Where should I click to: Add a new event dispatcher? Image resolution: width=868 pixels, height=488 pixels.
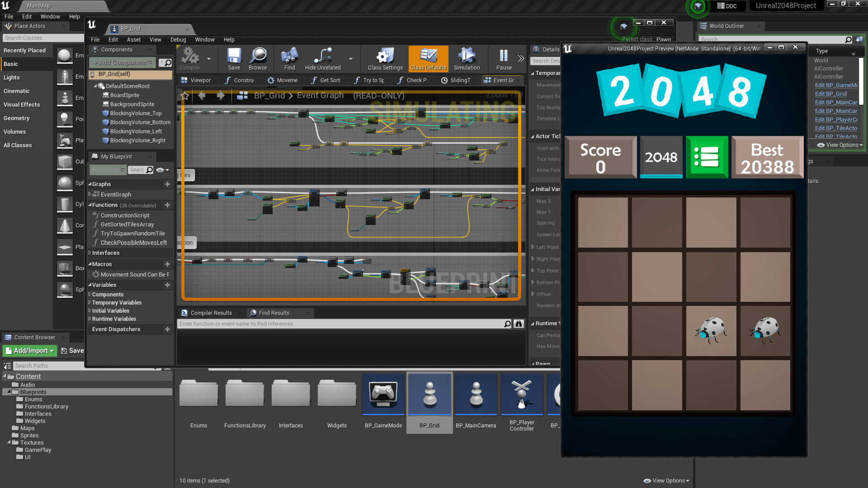(x=167, y=329)
